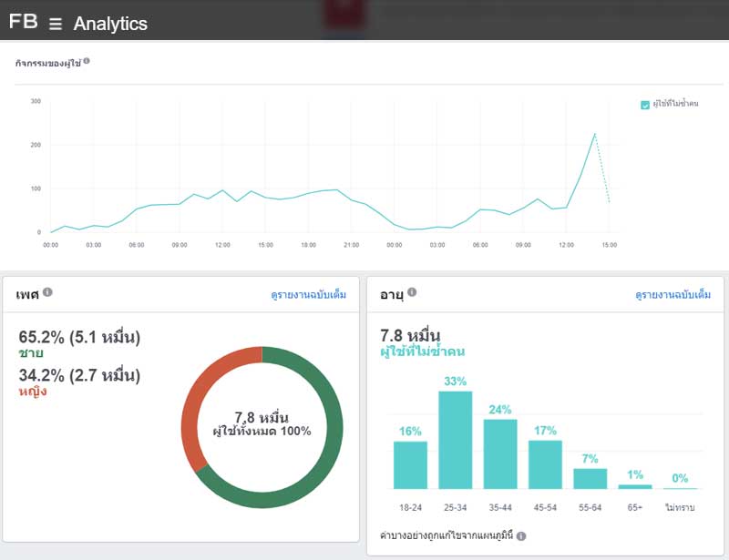729x560 pixels.
Task: Click the หญิง gender label
Action: tap(32, 392)
